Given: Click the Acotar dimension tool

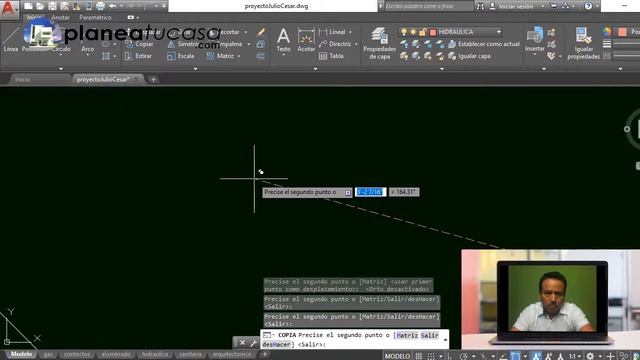Looking at the screenshot, I should click(x=306, y=40).
